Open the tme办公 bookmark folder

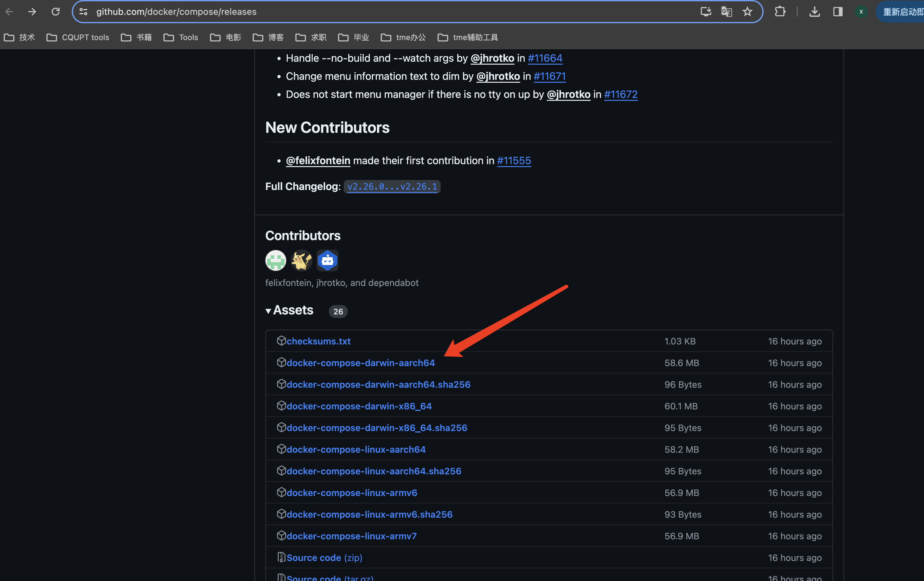coord(403,37)
